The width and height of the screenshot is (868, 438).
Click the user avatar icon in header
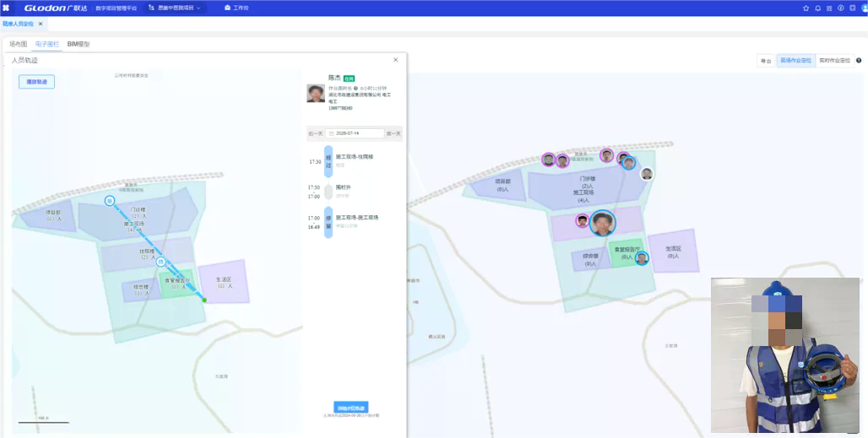(x=864, y=8)
